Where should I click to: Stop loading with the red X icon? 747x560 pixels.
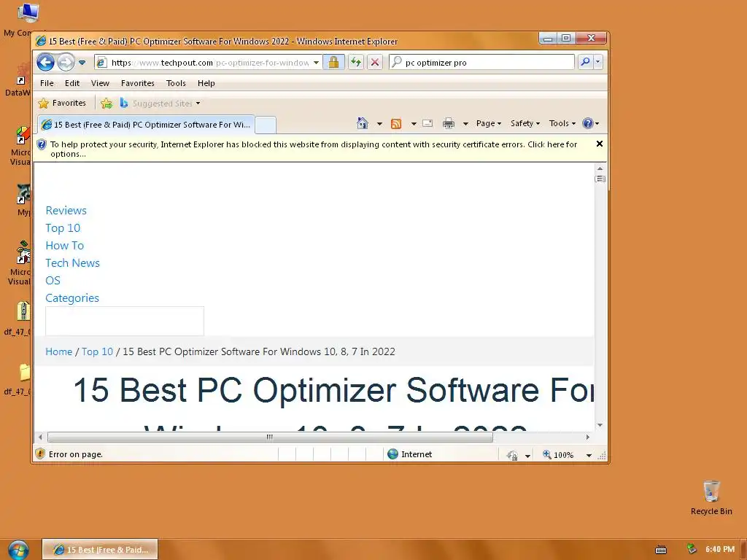[x=375, y=63]
